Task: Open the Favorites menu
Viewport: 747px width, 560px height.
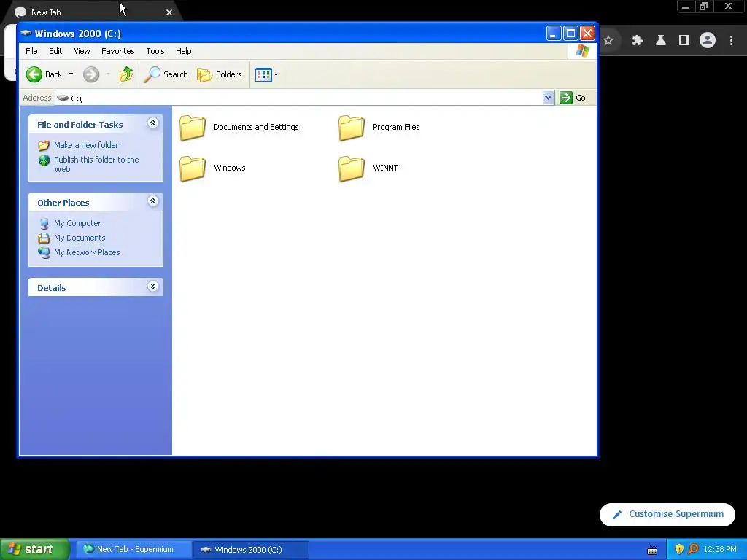Action: pos(117,51)
